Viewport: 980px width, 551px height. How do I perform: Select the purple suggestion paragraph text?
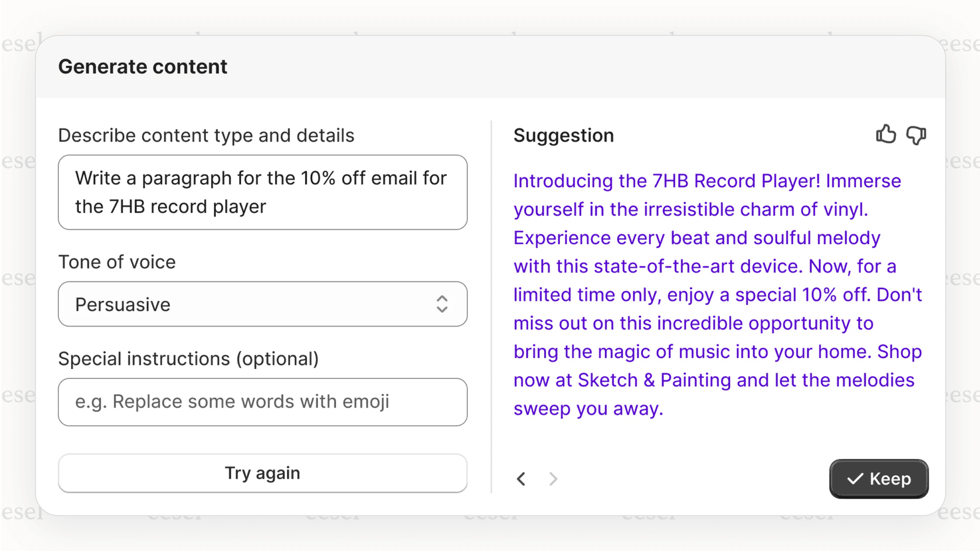point(717,294)
